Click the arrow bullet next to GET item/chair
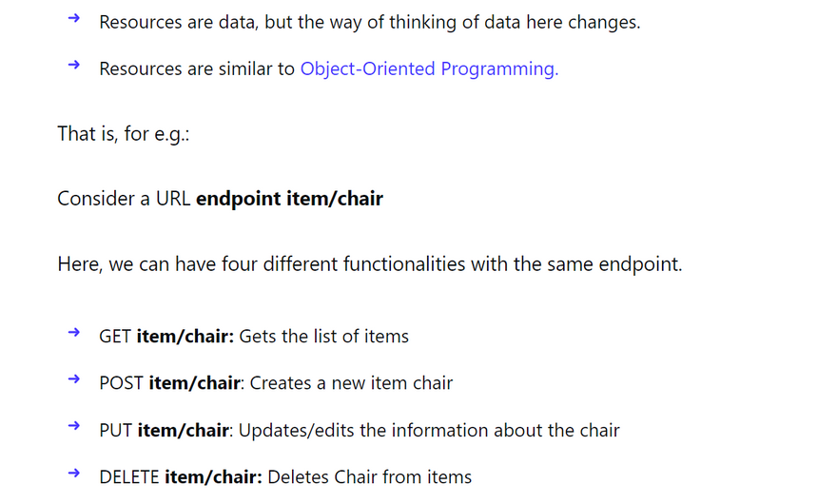The width and height of the screenshot is (837, 504). pyautogui.click(x=74, y=333)
